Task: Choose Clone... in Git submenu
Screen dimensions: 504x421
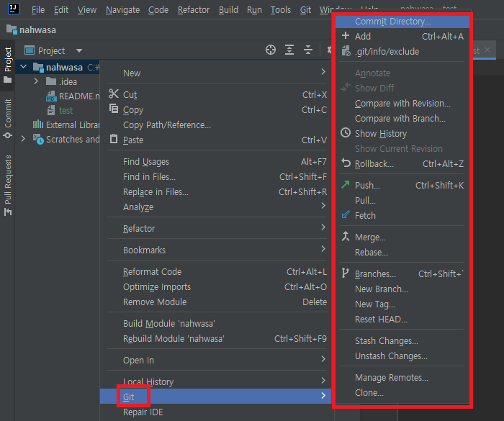Action: pyautogui.click(x=402, y=392)
